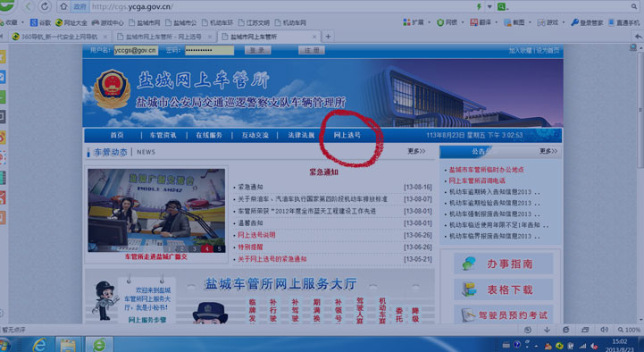644x352 pixels.
Task: Open a new tab with plus button
Action: click(x=327, y=37)
